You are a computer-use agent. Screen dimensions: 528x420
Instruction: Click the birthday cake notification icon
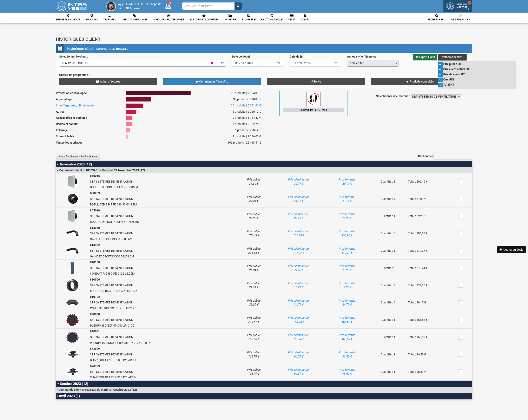[168, 6]
